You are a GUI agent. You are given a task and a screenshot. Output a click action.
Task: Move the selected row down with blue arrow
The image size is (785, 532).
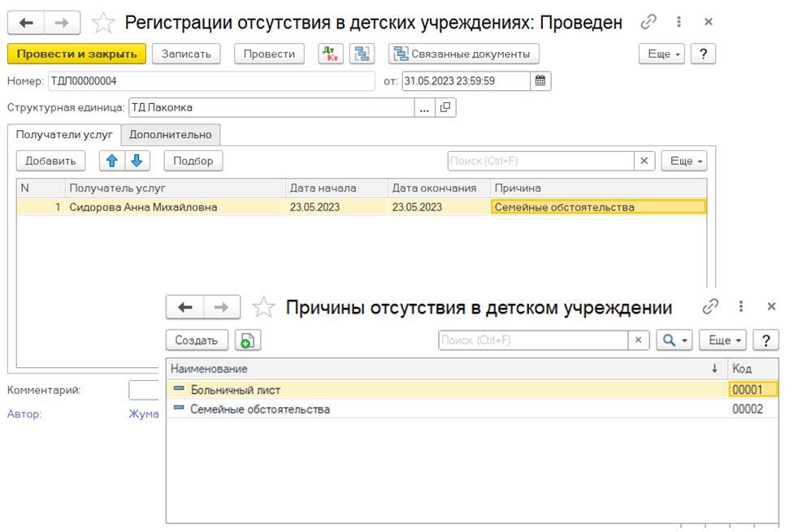coord(137,160)
